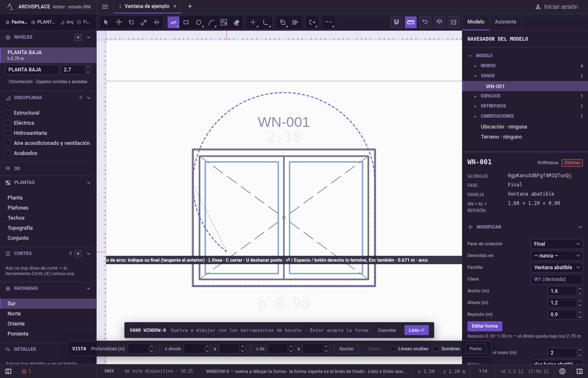Select the Align tool
Viewport: 588px width, 378px height.
[x=295, y=22]
